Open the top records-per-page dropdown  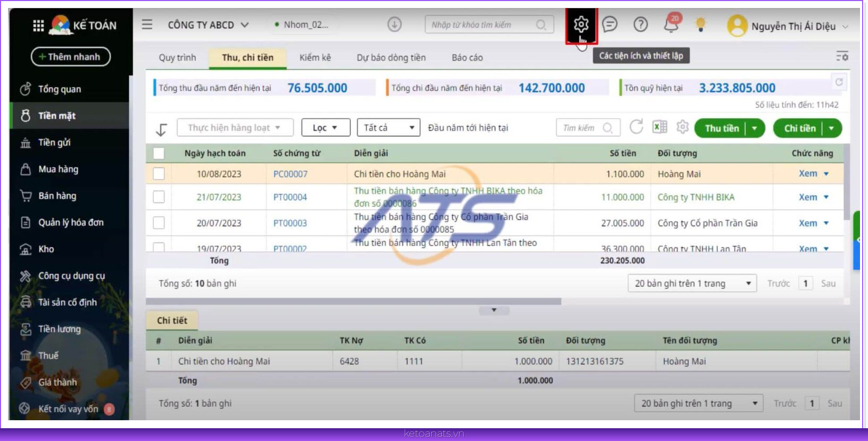pyautogui.click(x=692, y=283)
